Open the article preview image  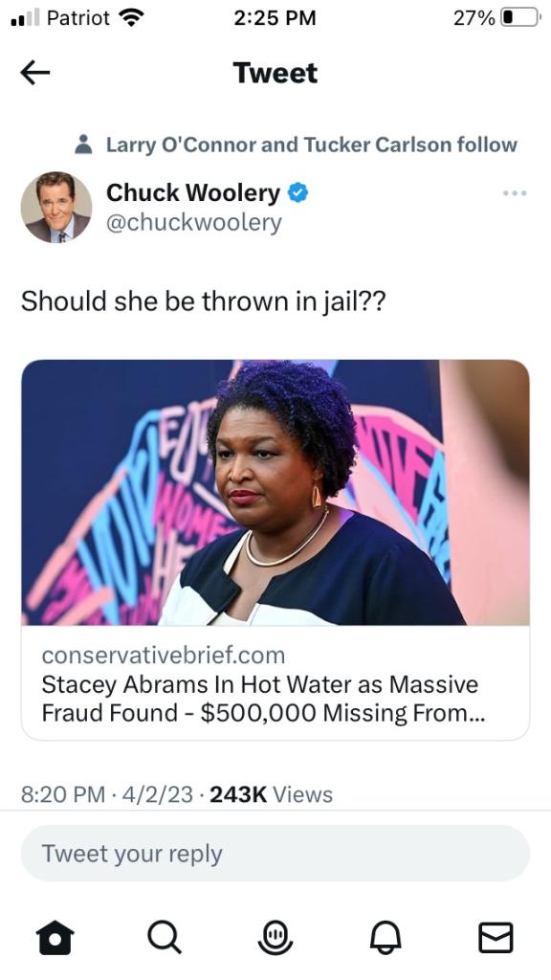pyautogui.click(x=275, y=493)
